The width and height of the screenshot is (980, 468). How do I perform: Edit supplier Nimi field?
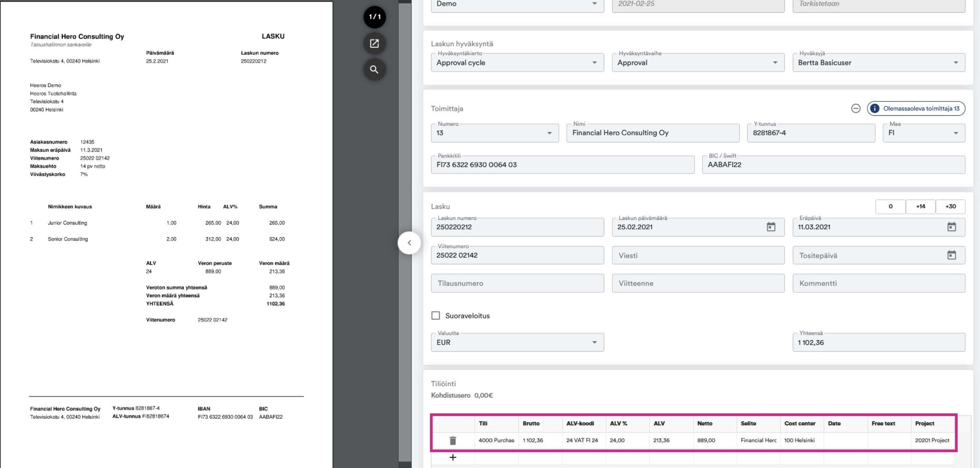pyautogui.click(x=652, y=133)
